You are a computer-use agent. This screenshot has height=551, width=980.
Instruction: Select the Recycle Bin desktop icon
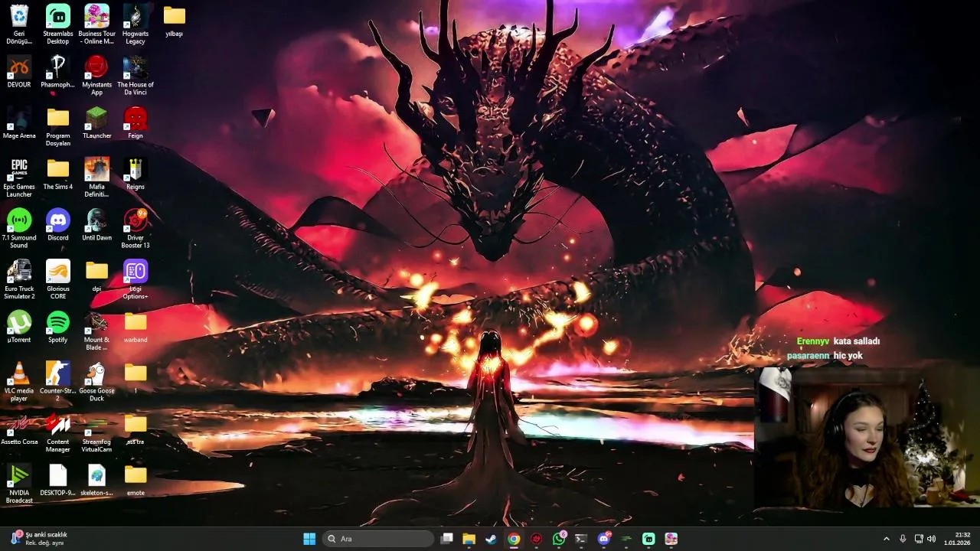(x=19, y=24)
